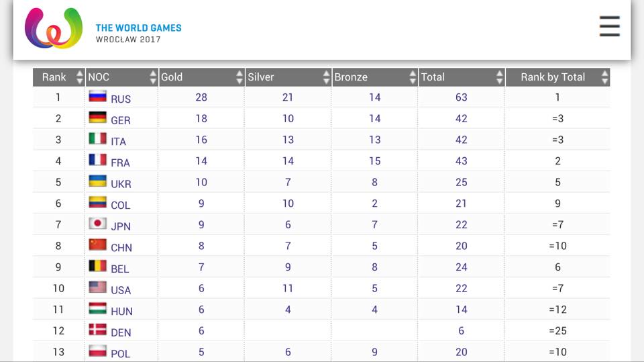Click the Japan flag icon
This screenshot has width=644, height=362.
tap(98, 225)
